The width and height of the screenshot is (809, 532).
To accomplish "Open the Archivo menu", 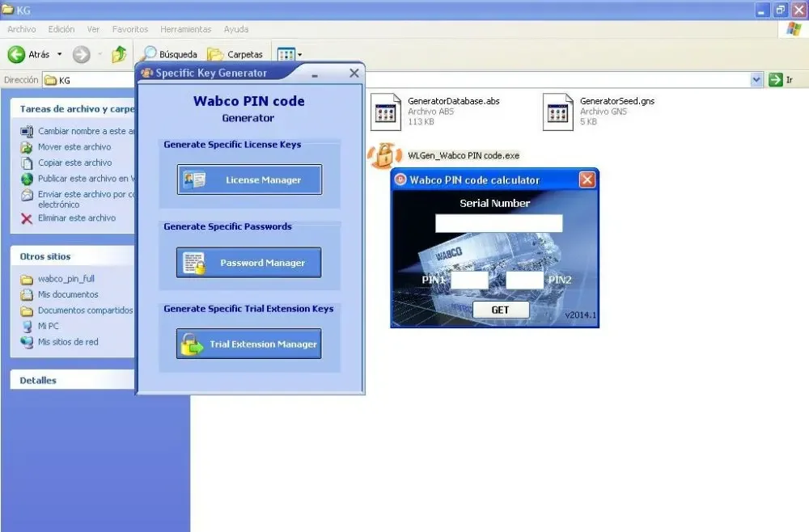I will [22, 29].
